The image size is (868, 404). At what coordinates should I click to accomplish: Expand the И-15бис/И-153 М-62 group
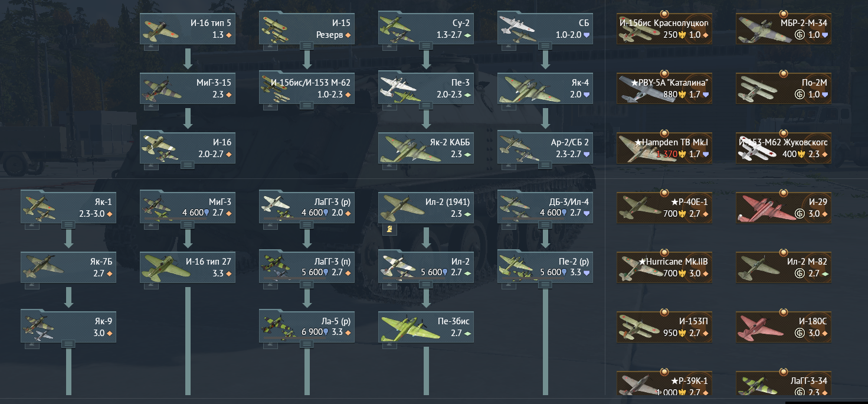[x=306, y=105]
